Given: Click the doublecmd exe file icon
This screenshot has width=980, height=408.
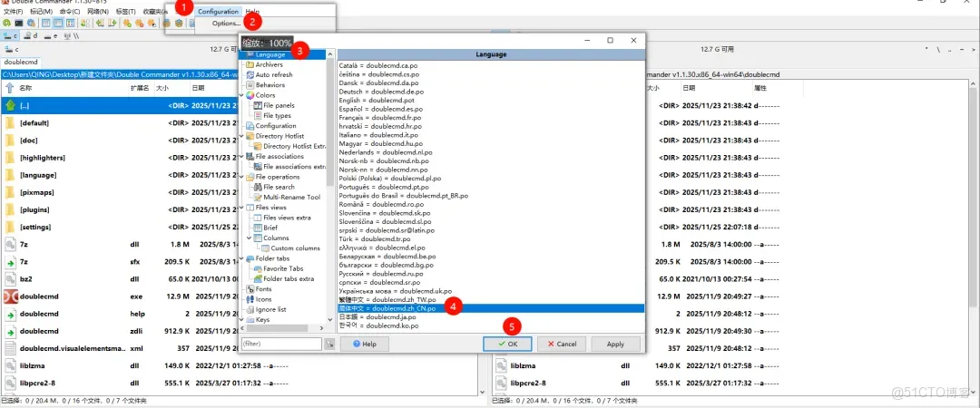Looking at the screenshot, I should click(x=11, y=296).
